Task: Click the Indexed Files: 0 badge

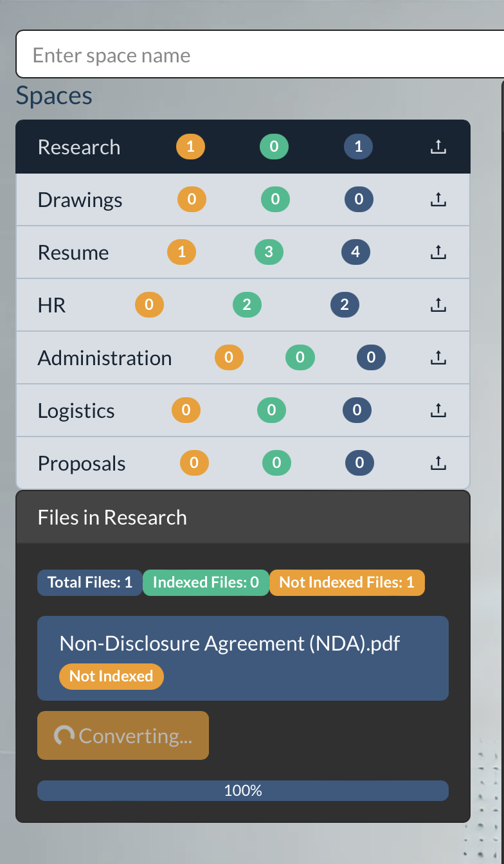Action: [206, 582]
